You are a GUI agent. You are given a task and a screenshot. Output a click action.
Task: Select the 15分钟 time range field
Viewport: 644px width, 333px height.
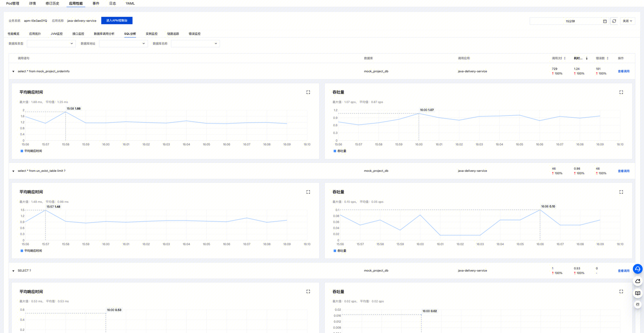pos(569,21)
